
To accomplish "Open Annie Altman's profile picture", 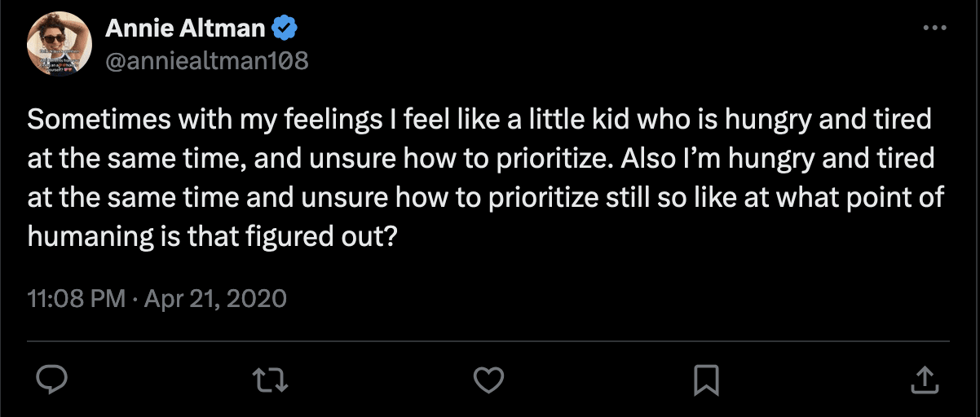I will [60, 44].
